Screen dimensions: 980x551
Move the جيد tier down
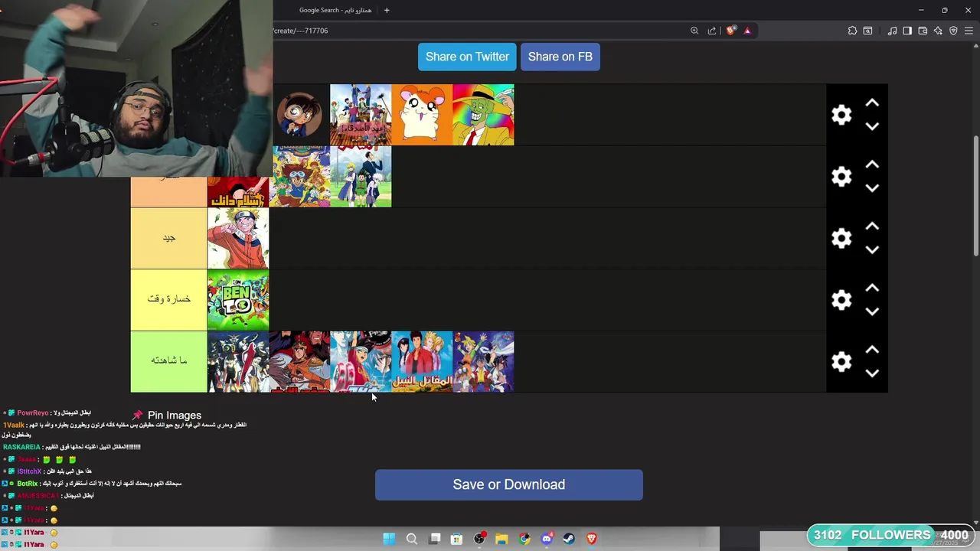coord(872,249)
